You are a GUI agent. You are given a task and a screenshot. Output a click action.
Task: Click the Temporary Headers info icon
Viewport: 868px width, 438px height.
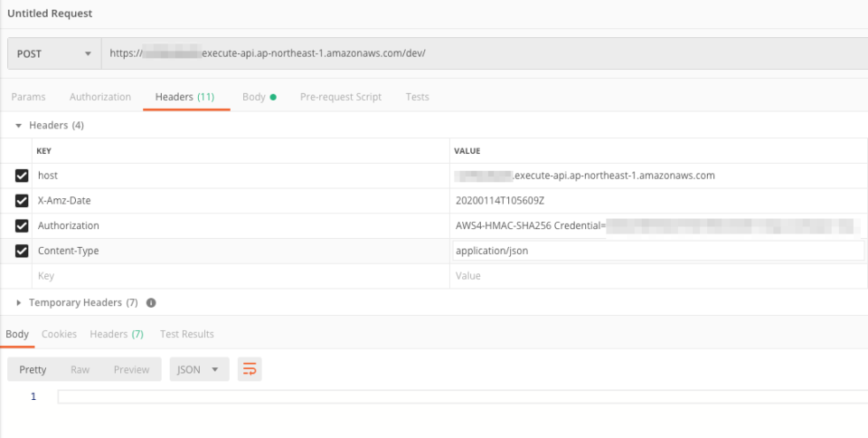151,302
